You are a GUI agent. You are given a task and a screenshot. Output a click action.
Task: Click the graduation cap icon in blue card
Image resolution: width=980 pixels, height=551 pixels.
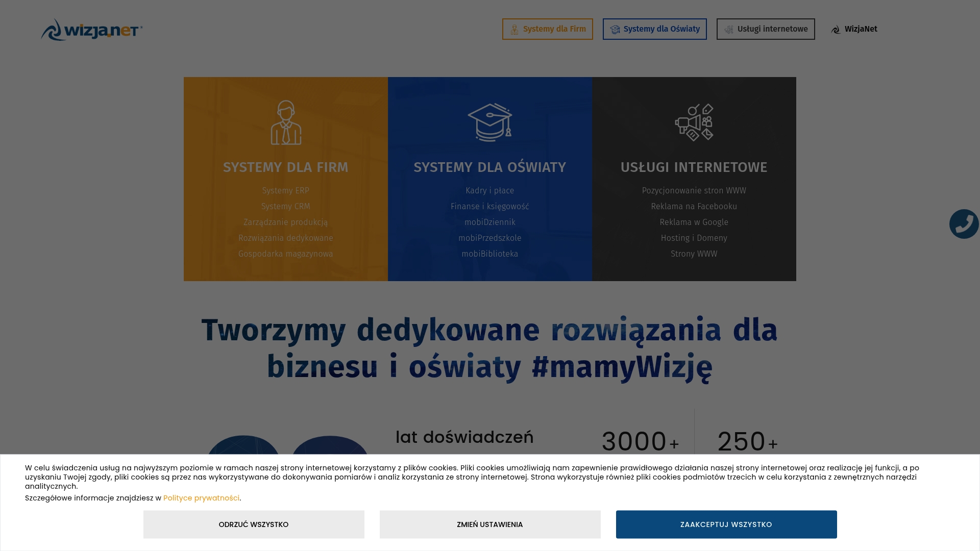pos(490,122)
